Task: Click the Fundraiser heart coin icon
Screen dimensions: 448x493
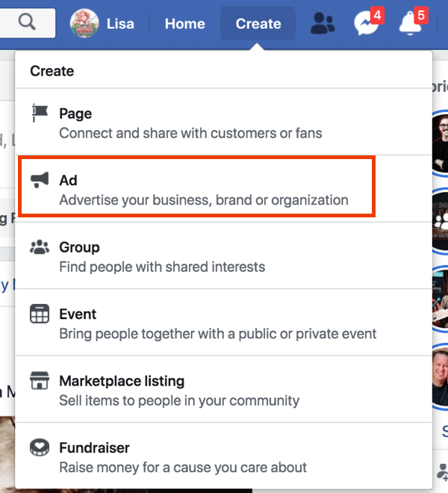Action: pyautogui.click(x=40, y=447)
